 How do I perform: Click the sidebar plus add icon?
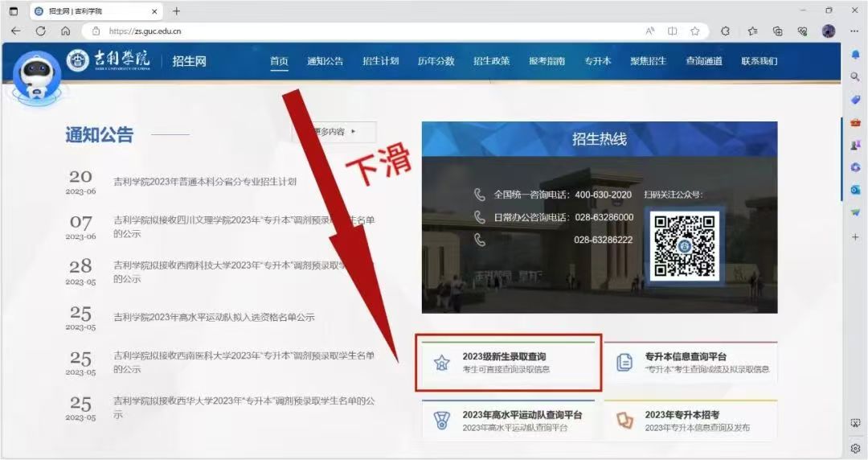(x=855, y=236)
